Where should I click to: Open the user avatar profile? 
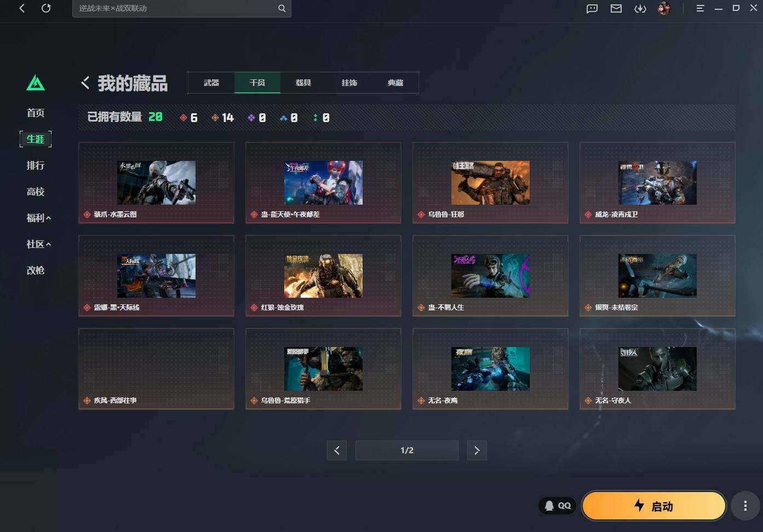[x=664, y=8]
